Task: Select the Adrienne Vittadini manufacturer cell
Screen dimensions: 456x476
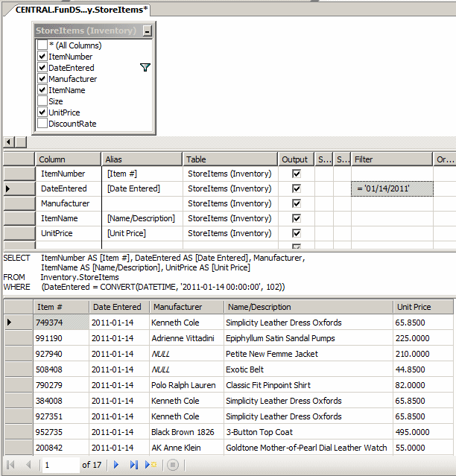Action: (187, 338)
